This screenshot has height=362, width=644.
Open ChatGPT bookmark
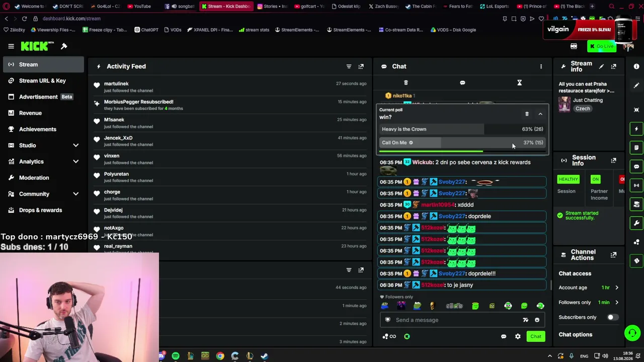[146, 30]
